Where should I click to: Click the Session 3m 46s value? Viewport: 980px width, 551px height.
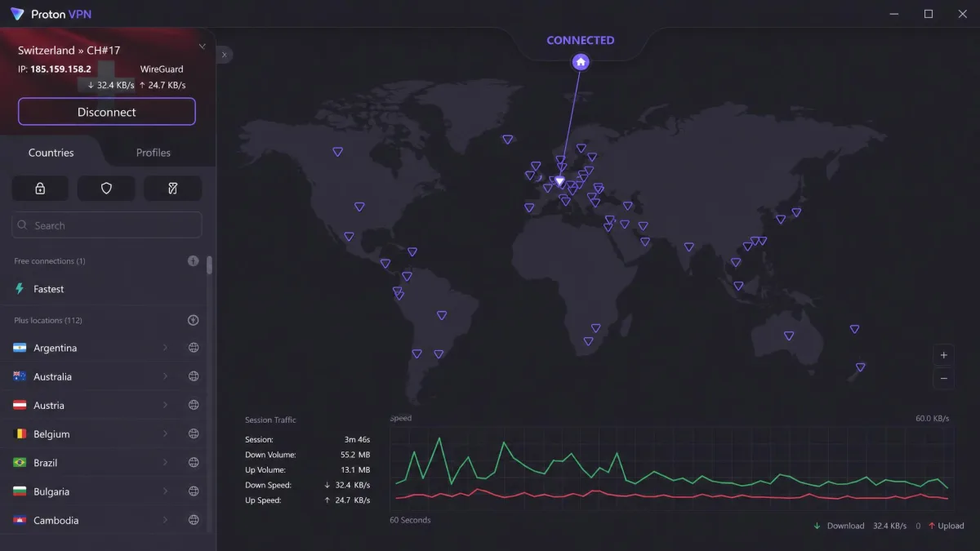coord(356,440)
